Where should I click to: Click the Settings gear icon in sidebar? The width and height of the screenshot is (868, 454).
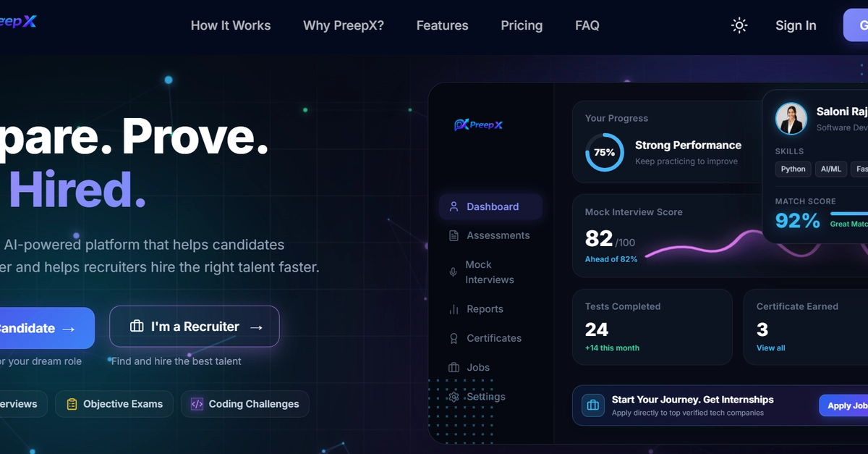(454, 397)
